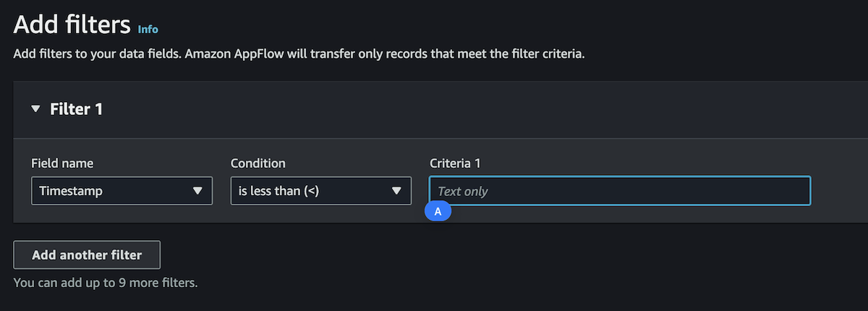Click the arrow icon on Timestamp dropdown
Image resolution: width=868 pixels, height=311 pixels.
point(197,191)
